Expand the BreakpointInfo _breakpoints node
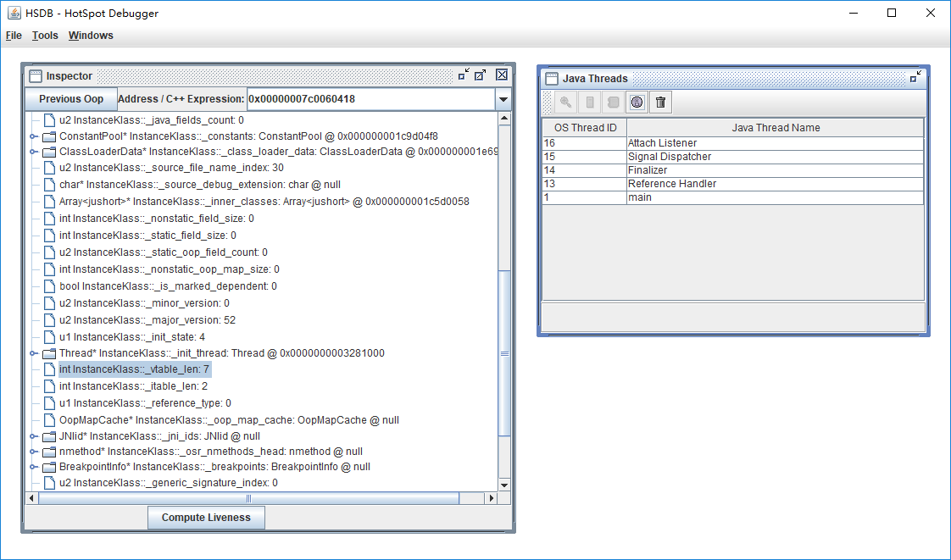 pyautogui.click(x=33, y=468)
